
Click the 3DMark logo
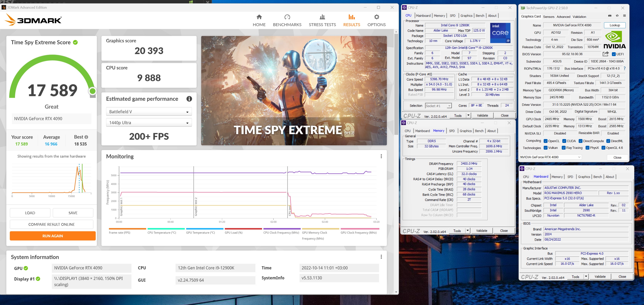(x=33, y=20)
